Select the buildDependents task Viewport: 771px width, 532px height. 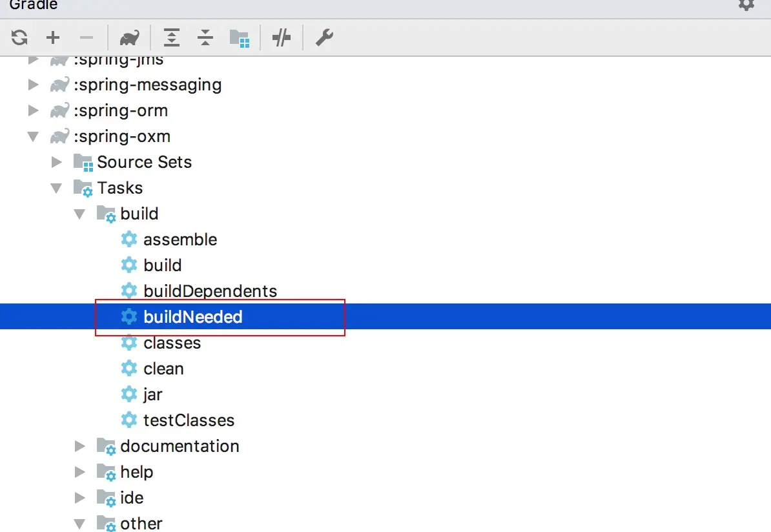click(x=385, y=291)
